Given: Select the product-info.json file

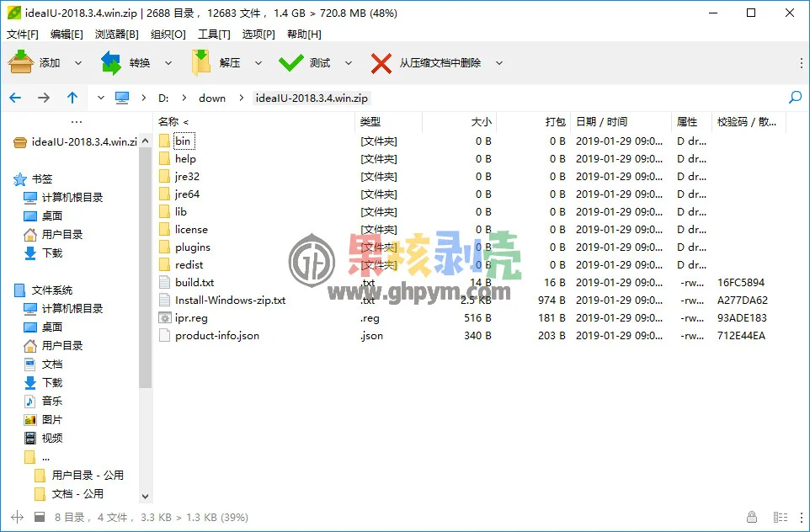Looking at the screenshot, I should pyautogui.click(x=217, y=336).
